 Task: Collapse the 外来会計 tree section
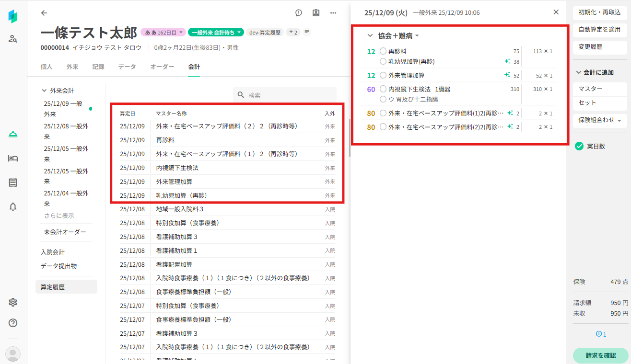click(45, 91)
